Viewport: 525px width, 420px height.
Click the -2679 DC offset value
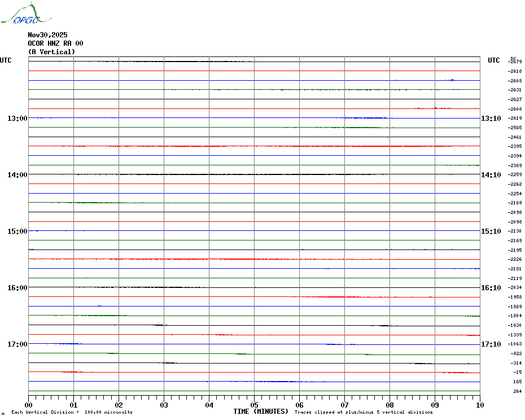pyautogui.click(x=515, y=62)
